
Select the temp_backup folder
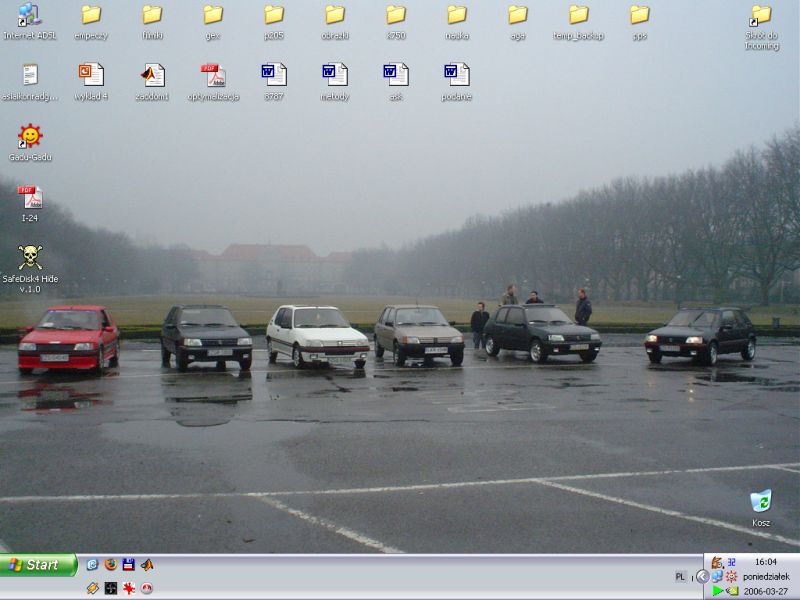point(578,15)
